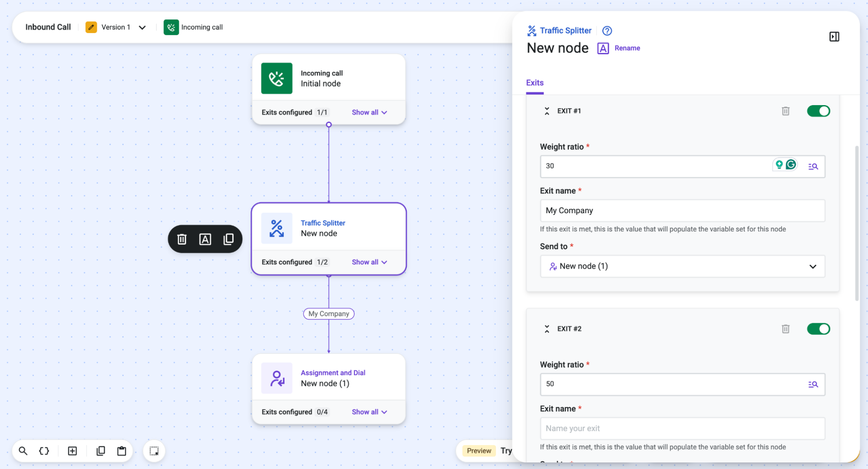Disable the EXIT #2 toggle
The width and height of the screenshot is (868, 469).
818,329
